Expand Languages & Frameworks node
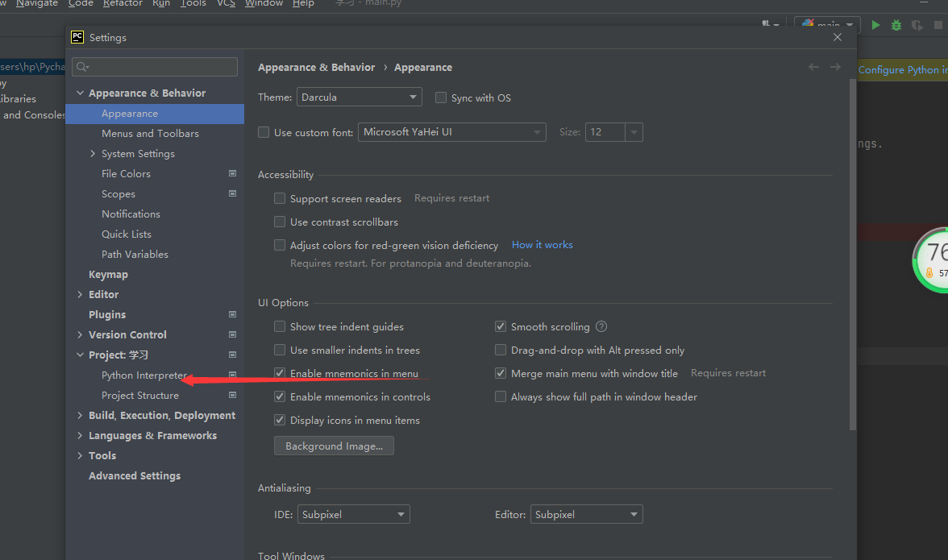The image size is (948, 560). click(80, 436)
